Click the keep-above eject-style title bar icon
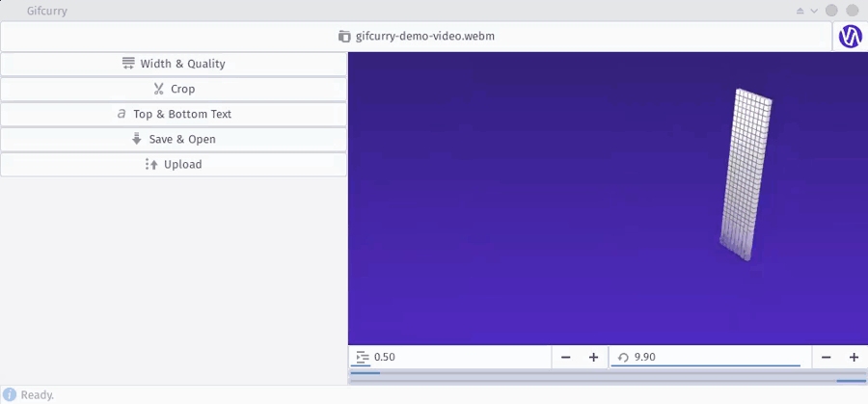The height and width of the screenshot is (404, 868). [x=800, y=11]
